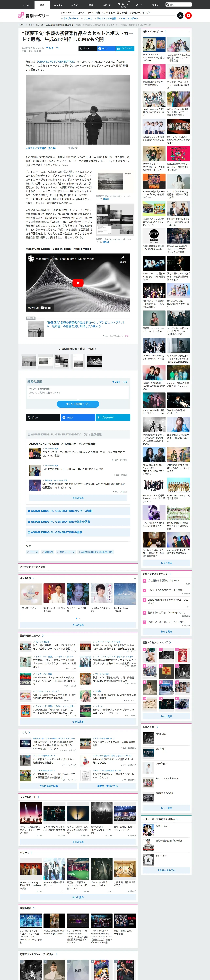Collapse the ASIAN KUNG-FU GENERATIONのTV・ラジオ出演情報 section

[78, 434]
